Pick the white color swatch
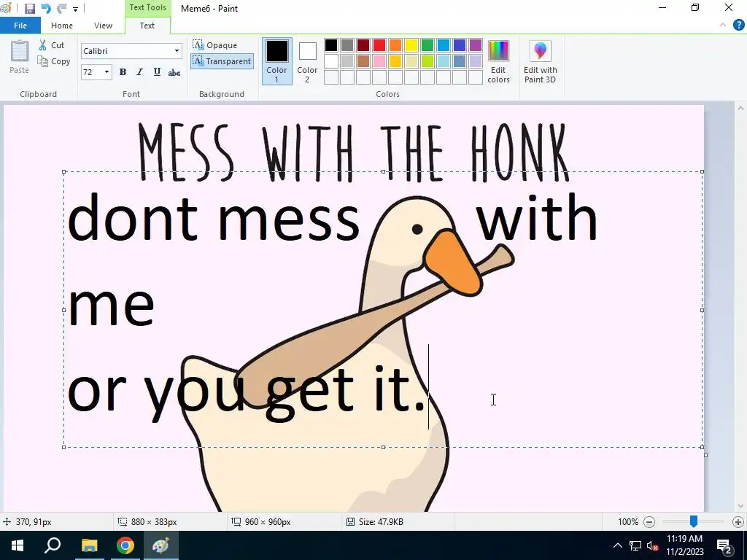This screenshot has height=560, width=747. [331, 61]
